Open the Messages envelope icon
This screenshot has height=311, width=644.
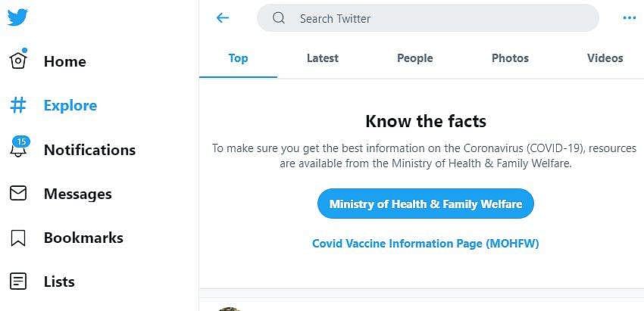point(18,194)
